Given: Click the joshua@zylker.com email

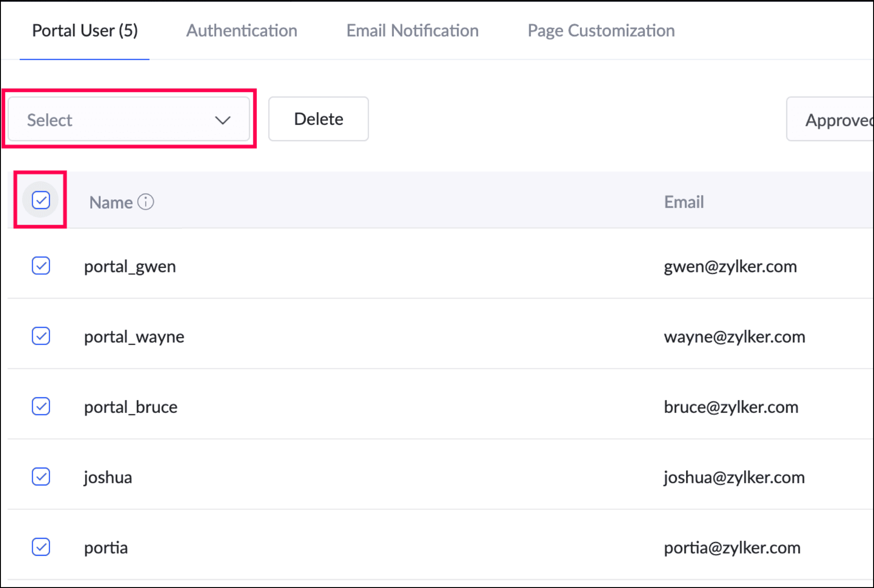Looking at the screenshot, I should point(734,477).
